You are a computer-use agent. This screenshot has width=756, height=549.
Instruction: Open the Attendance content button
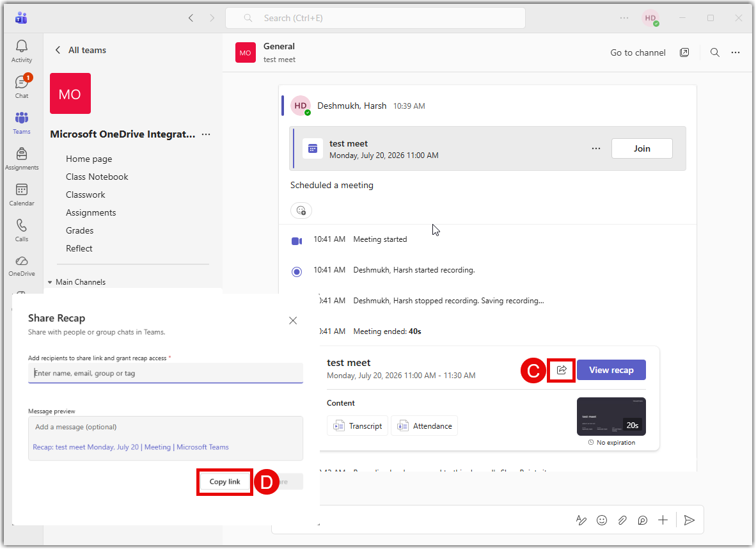[424, 426]
